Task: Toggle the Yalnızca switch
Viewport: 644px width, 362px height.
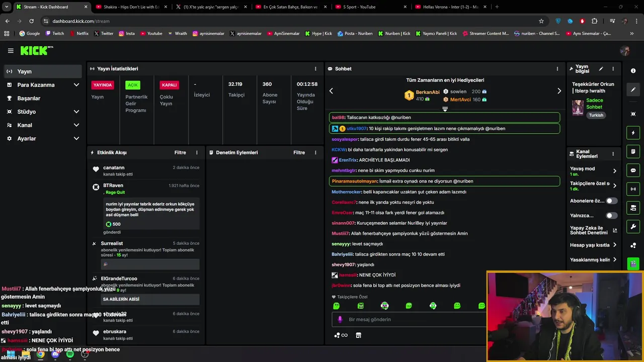Action: [x=611, y=215]
